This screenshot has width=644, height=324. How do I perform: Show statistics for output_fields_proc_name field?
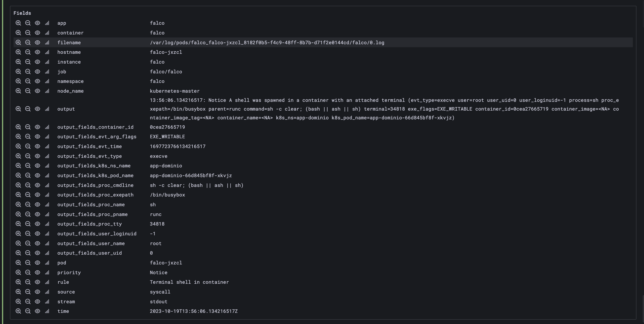pos(47,205)
